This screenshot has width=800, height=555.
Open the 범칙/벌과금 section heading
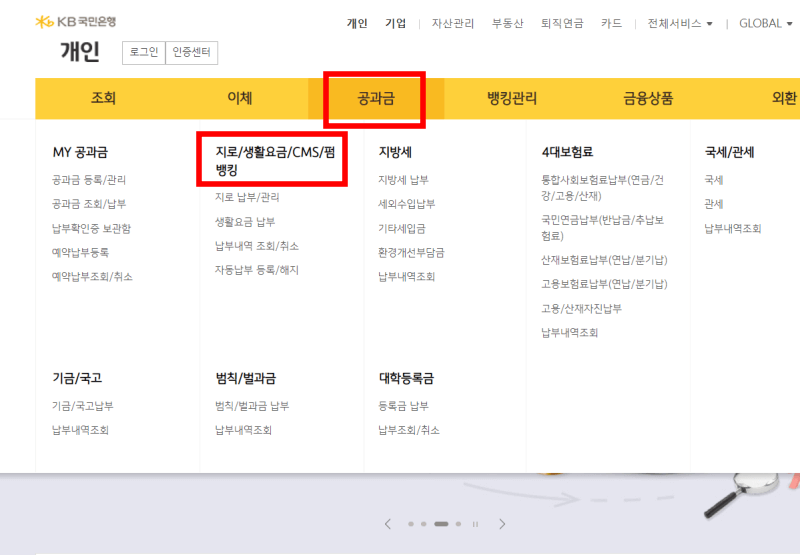click(245, 378)
